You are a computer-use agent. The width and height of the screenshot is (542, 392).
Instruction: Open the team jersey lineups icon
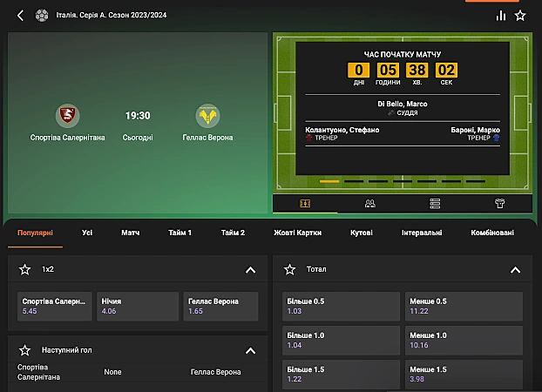click(499, 203)
